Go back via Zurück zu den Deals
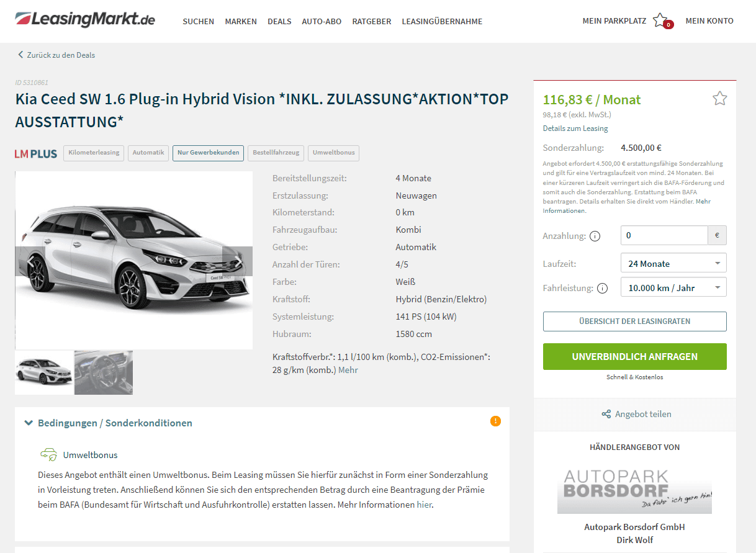Image resolution: width=756 pixels, height=553 pixels. [56, 55]
